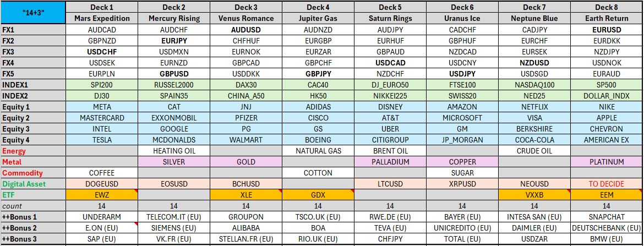Select the E.ON (EU) bonus cell
The image size is (644, 246).
point(102,228)
